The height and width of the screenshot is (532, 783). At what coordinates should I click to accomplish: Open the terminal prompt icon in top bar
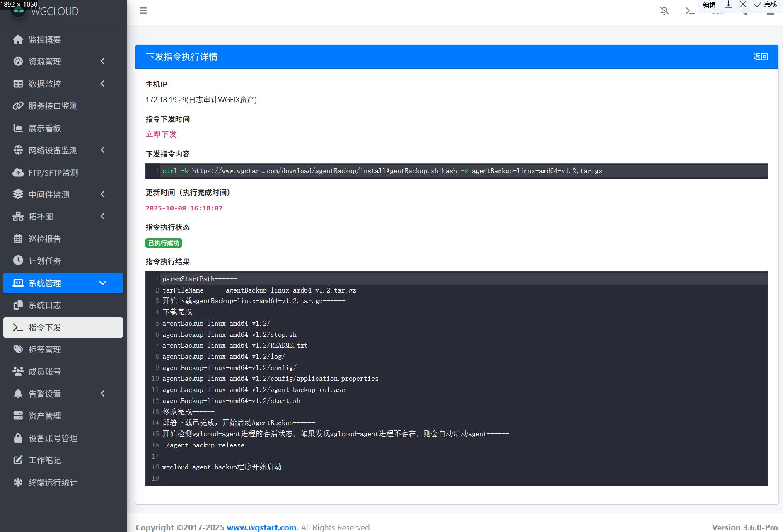coord(690,11)
